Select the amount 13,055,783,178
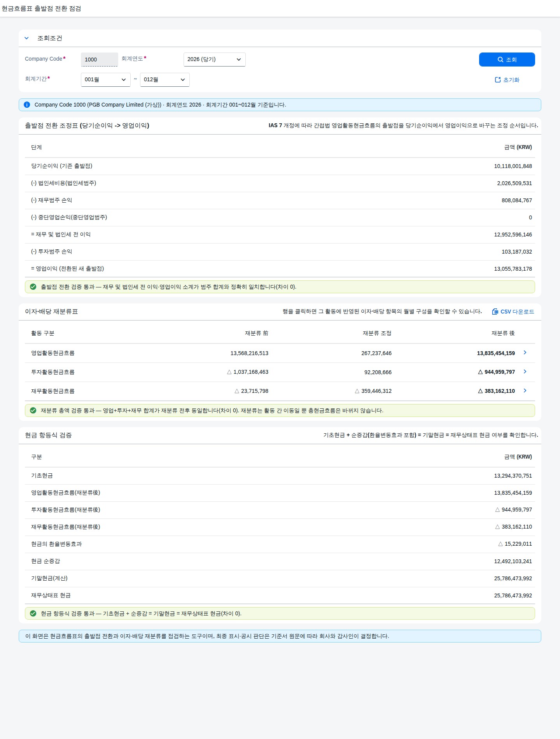The image size is (560, 739). tap(513, 269)
